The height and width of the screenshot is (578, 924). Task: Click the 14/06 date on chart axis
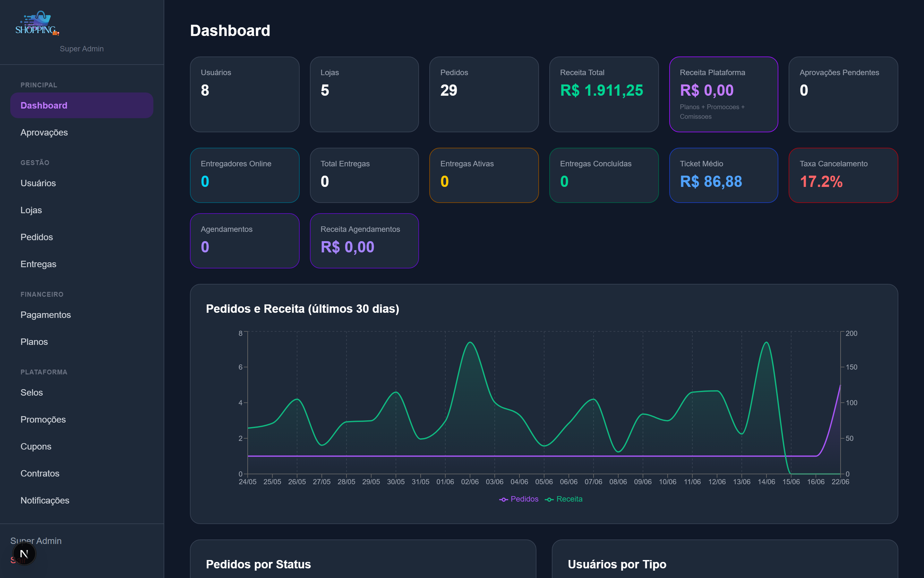click(766, 482)
